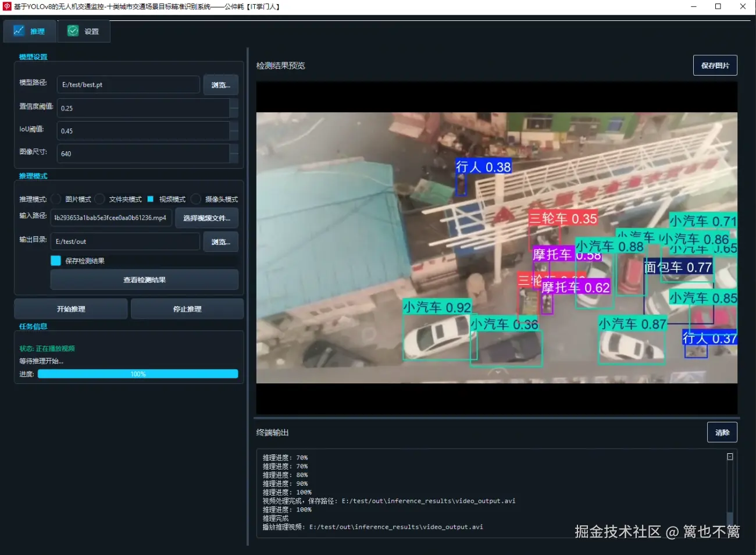
Task: Switch to the 推理 tab
Action: [30, 31]
